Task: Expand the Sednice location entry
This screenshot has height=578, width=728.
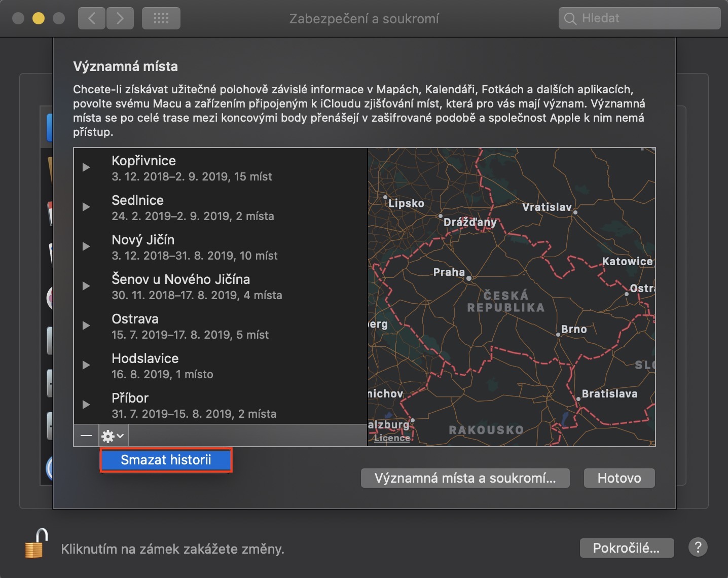Action: click(x=86, y=207)
